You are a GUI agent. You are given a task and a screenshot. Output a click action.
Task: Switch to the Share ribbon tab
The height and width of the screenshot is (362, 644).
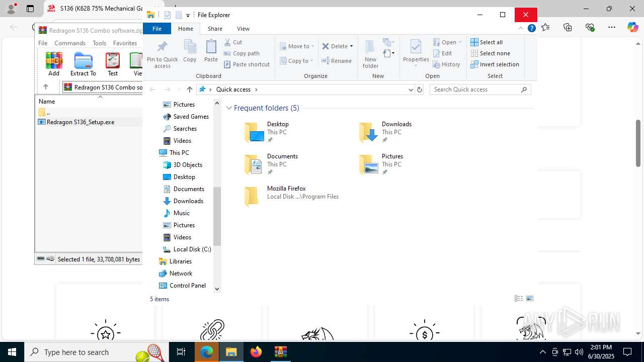(215, 29)
